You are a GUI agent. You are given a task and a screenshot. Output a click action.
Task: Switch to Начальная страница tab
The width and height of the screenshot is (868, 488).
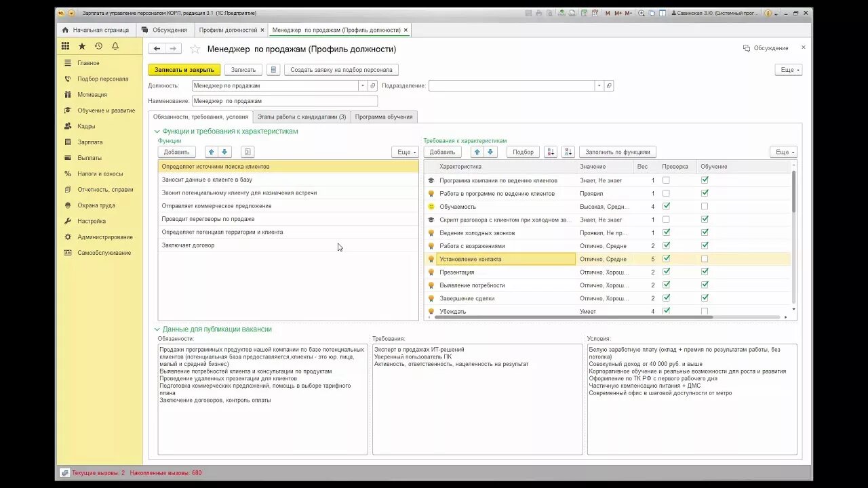pos(96,30)
